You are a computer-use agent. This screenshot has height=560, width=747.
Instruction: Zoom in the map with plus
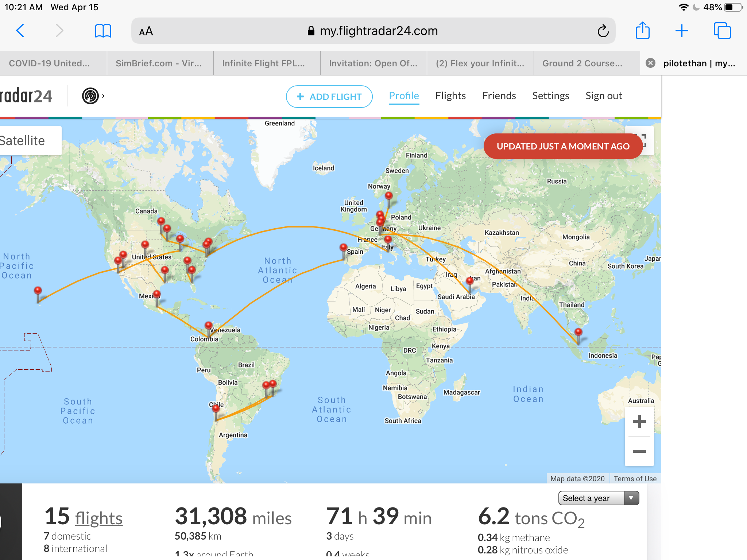click(639, 422)
